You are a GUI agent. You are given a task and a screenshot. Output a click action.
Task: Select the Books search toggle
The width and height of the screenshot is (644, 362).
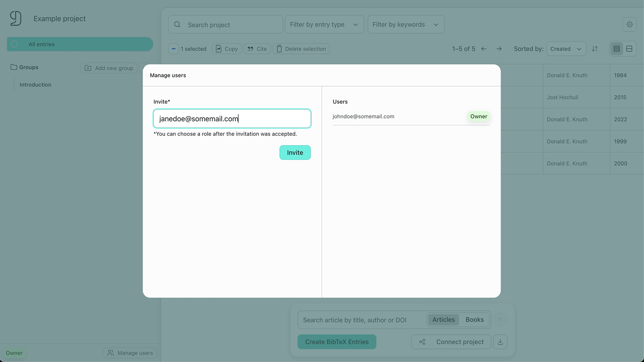pos(474,320)
